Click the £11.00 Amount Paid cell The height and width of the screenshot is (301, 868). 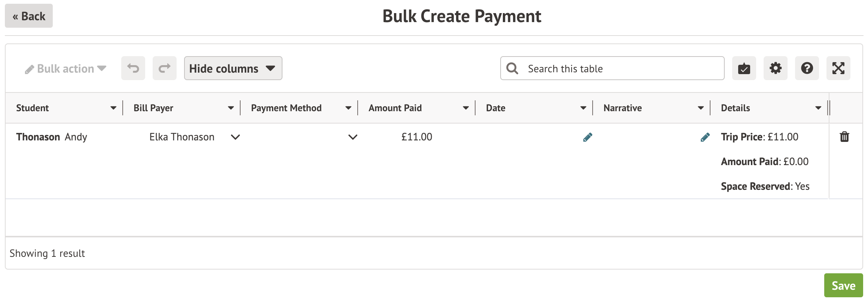pos(416,137)
